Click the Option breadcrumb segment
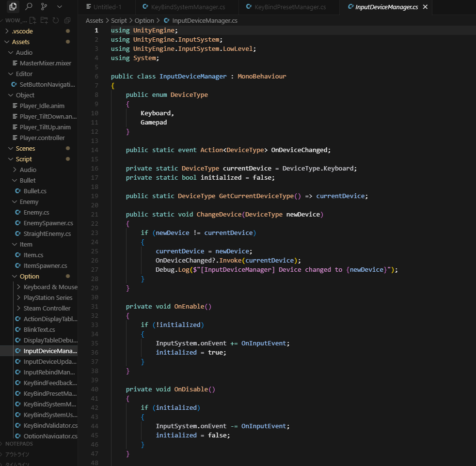Viewport: 476px width, 466px height. tap(144, 21)
